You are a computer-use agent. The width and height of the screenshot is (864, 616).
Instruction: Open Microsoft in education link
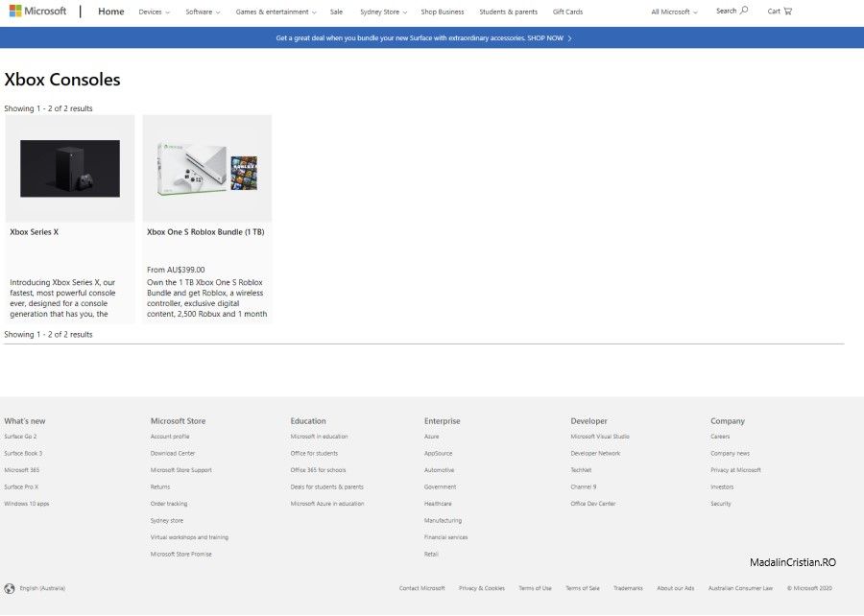tap(319, 437)
